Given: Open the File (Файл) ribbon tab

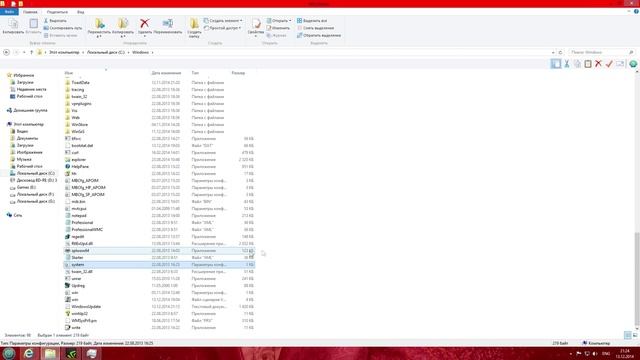Looking at the screenshot, I should [9, 12].
